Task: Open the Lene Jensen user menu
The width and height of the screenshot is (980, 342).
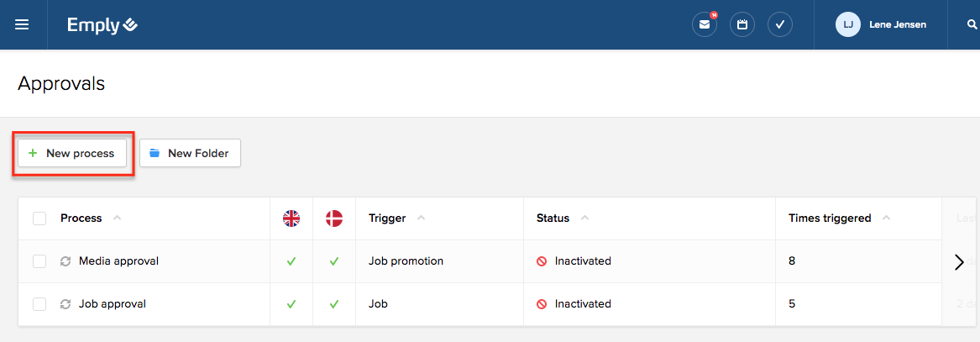Action: coord(881,24)
